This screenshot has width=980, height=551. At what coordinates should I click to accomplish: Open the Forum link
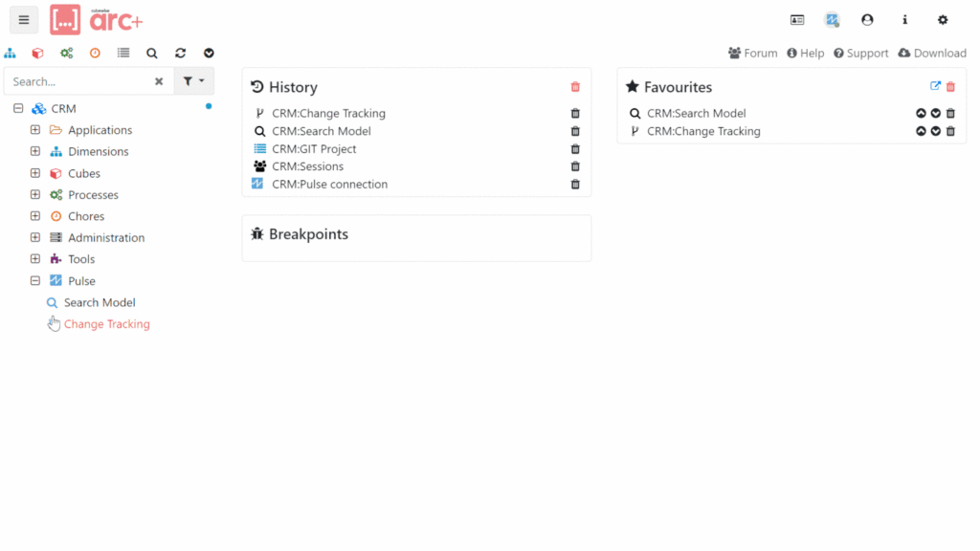[752, 54]
